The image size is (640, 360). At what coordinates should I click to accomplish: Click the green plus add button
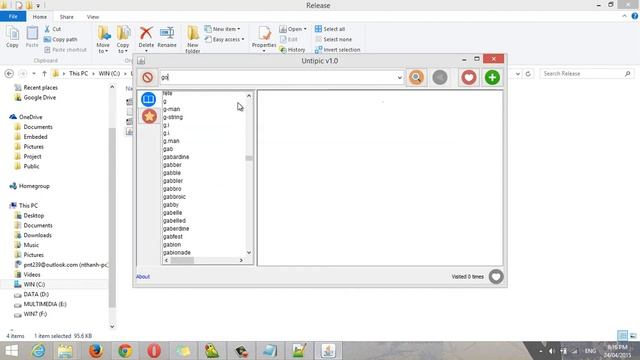pos(492,77)
